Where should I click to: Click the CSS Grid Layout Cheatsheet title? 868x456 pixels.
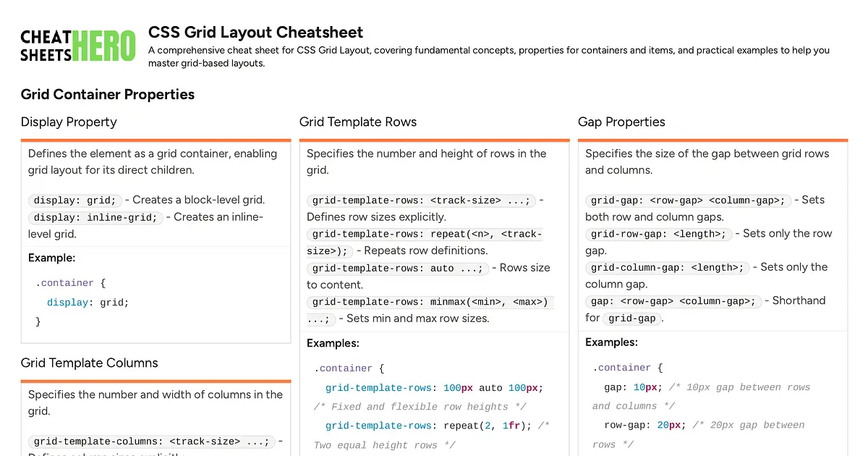[255, 33]
